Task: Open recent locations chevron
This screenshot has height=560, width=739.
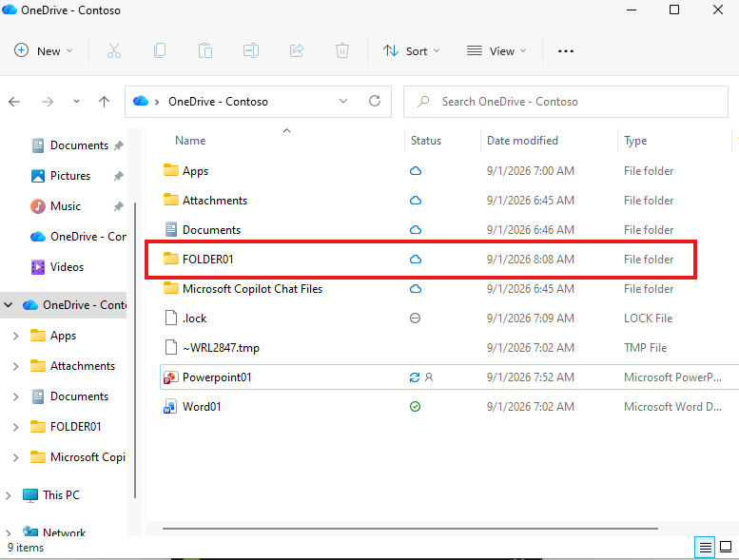Action: tap(76, 102)
